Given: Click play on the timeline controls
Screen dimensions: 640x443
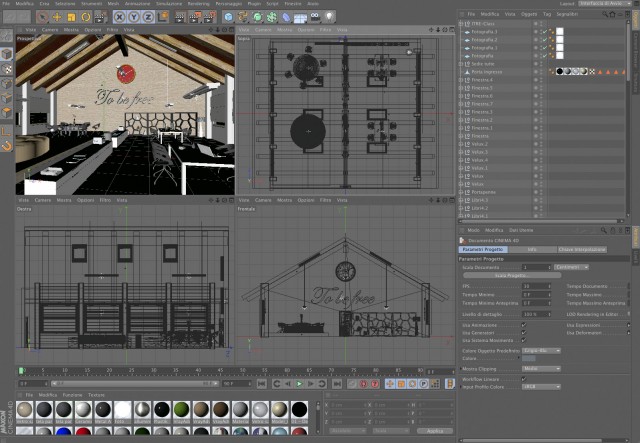Looking at the screenshot, I should click(299, 384).
